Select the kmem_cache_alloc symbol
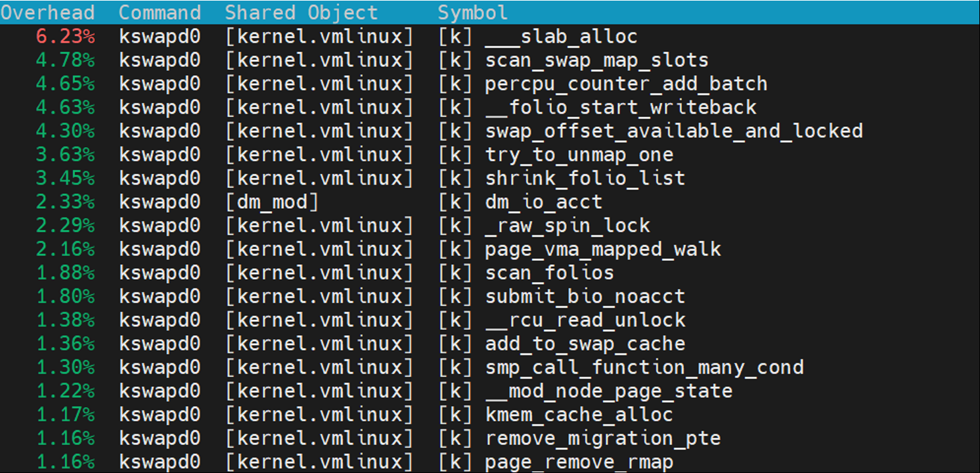 (x=579, y=415)
